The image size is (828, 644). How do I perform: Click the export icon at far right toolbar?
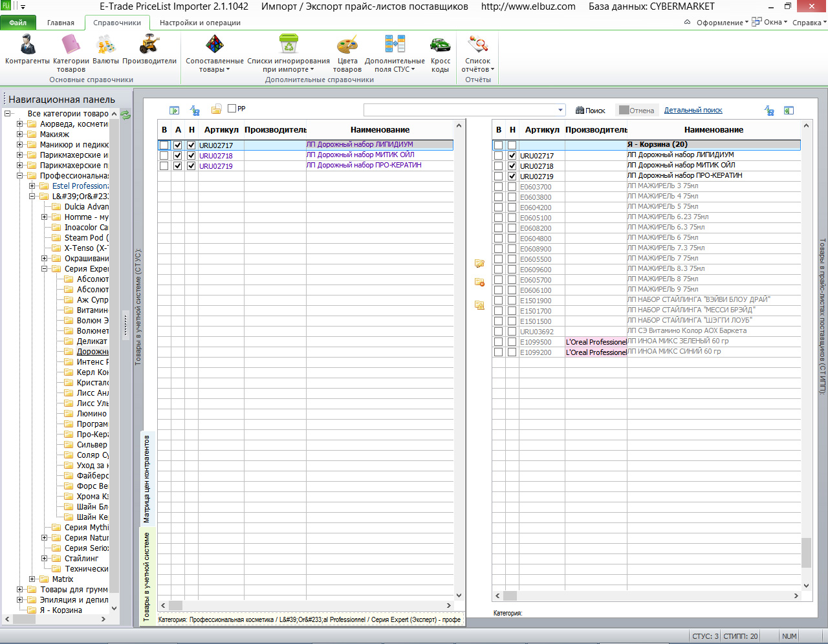[x=789, y=111]
